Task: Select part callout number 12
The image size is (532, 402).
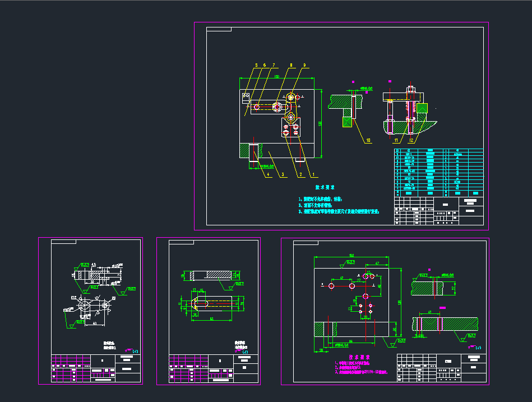Action: coord(411,140)
